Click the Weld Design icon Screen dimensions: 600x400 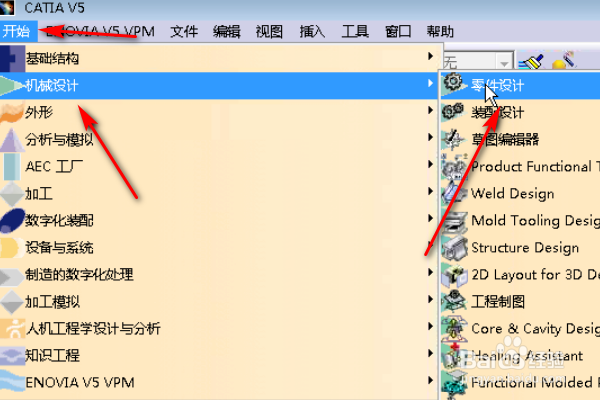[x=454, y=193]
